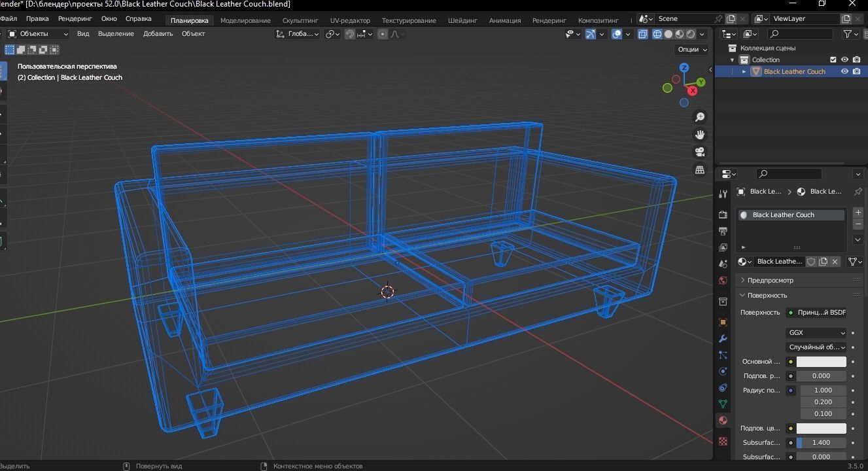Viewport: 868px width, 471px height.
Task: Open the outliner filter dropdown
Action: tap(850, 34)
